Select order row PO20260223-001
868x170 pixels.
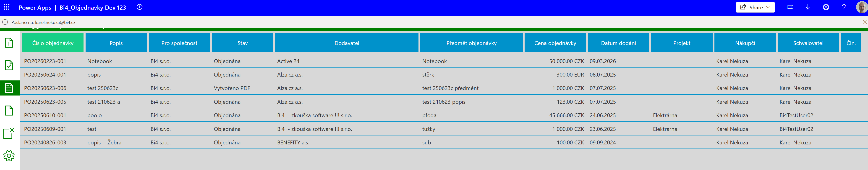tap(45, 61)
